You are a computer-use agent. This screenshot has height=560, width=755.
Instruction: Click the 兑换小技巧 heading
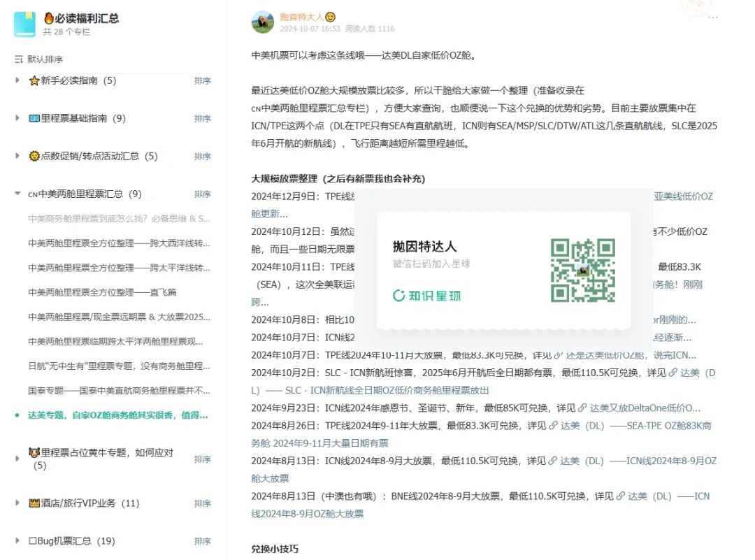[x=275, y=550]
